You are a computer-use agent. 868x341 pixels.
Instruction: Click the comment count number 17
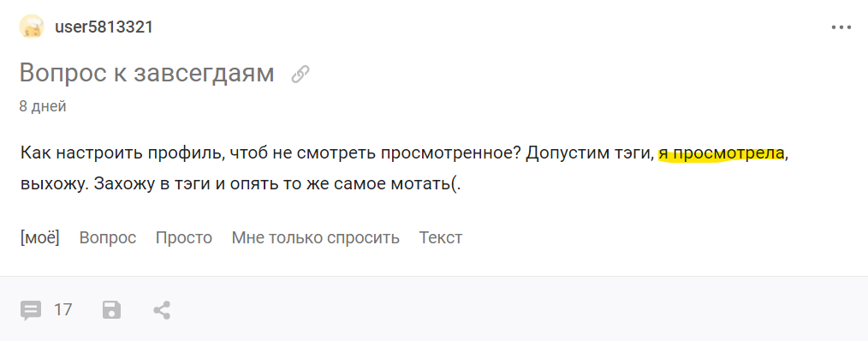tap(63, 309)
